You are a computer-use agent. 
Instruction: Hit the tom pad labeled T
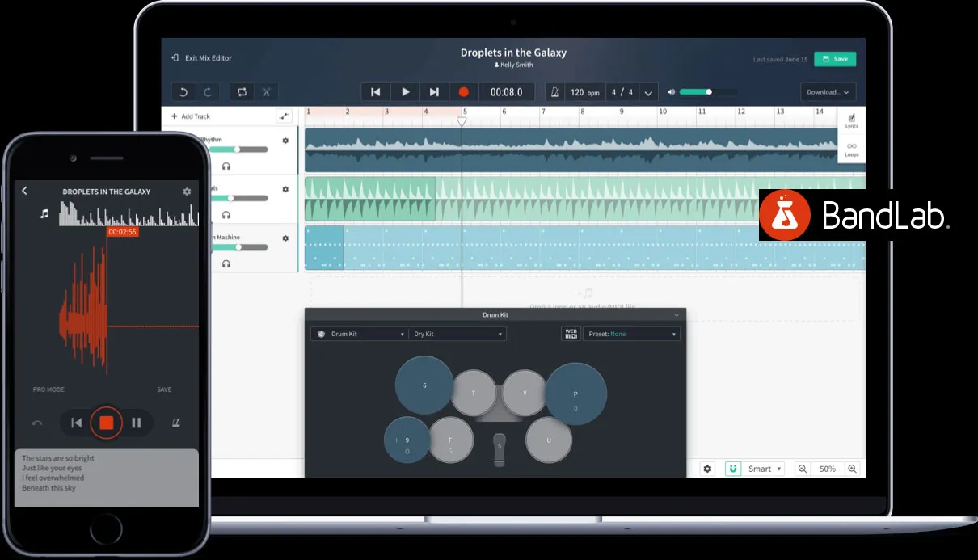tap(474, 394)
